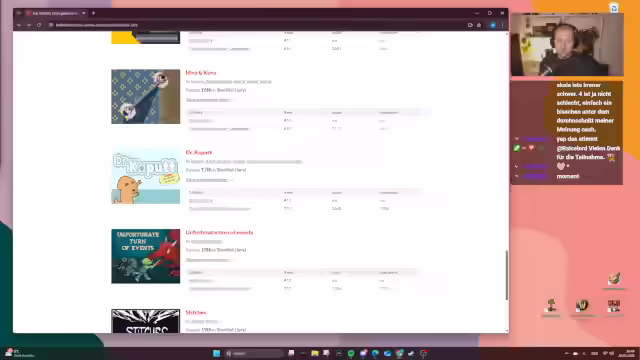Expand the tab search dropdown in browser

click(19, 13)
